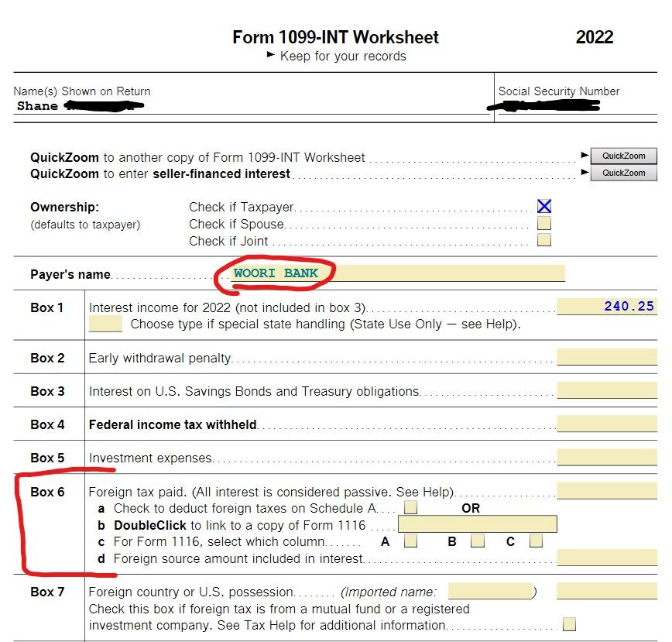Click foreign source amount included in interest field
672x642 pixels.
click(606, 558)
